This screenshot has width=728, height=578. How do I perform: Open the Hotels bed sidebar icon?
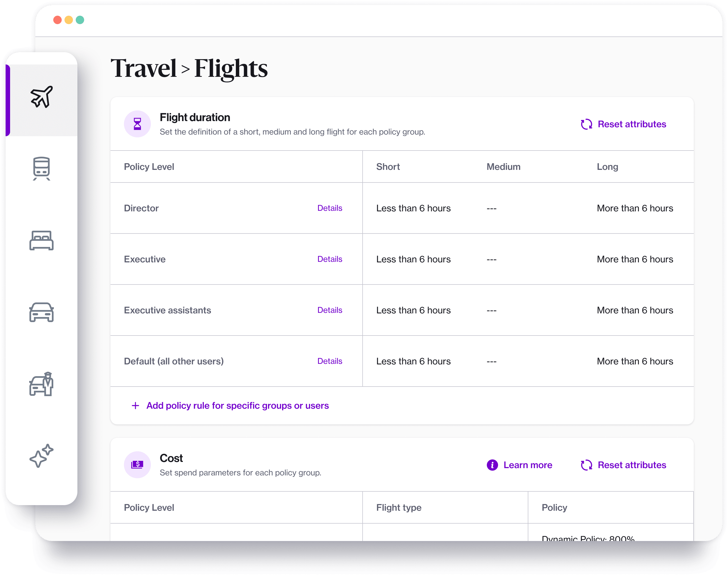pos(42,240)
